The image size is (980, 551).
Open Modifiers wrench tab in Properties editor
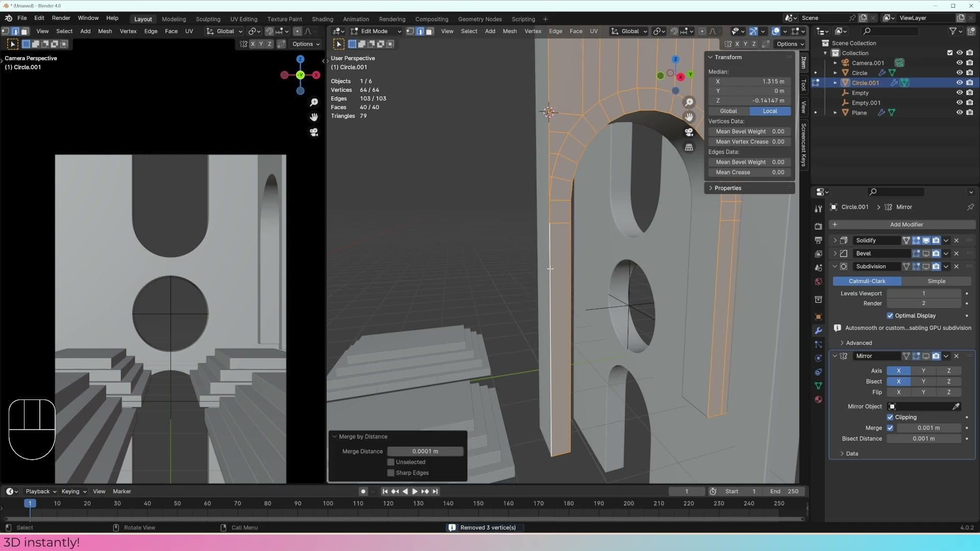pos(818,331)
